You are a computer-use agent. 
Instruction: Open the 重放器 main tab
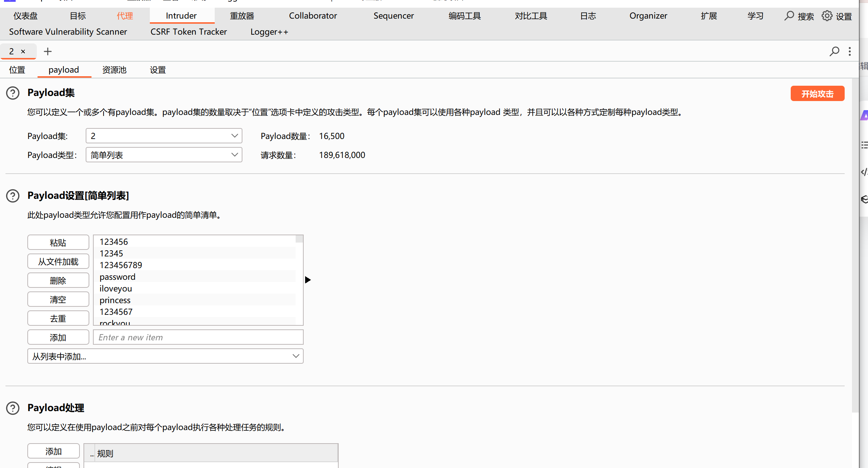[242, 16]
